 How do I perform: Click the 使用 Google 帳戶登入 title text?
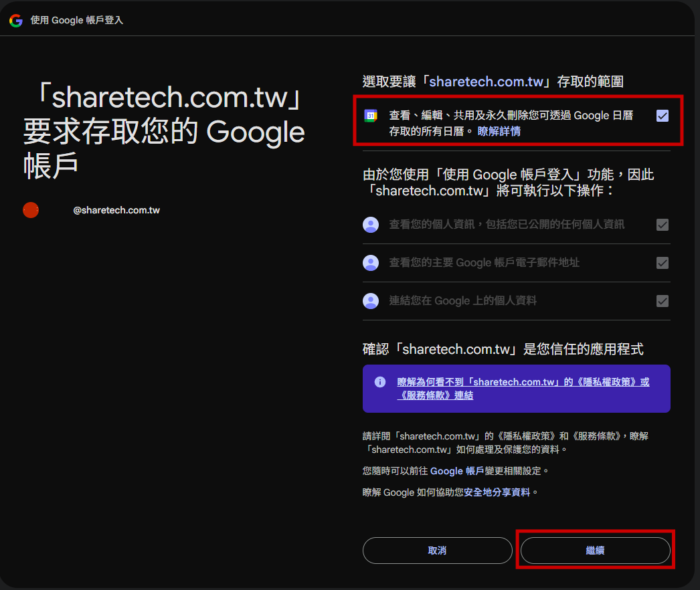click(77, 20)
